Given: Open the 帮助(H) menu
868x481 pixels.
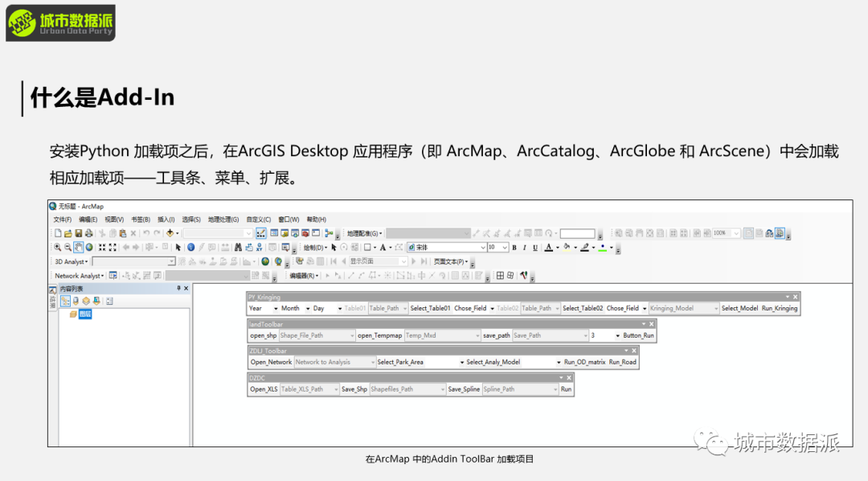Looking at the screenshot, I should [x=317, y=220].
